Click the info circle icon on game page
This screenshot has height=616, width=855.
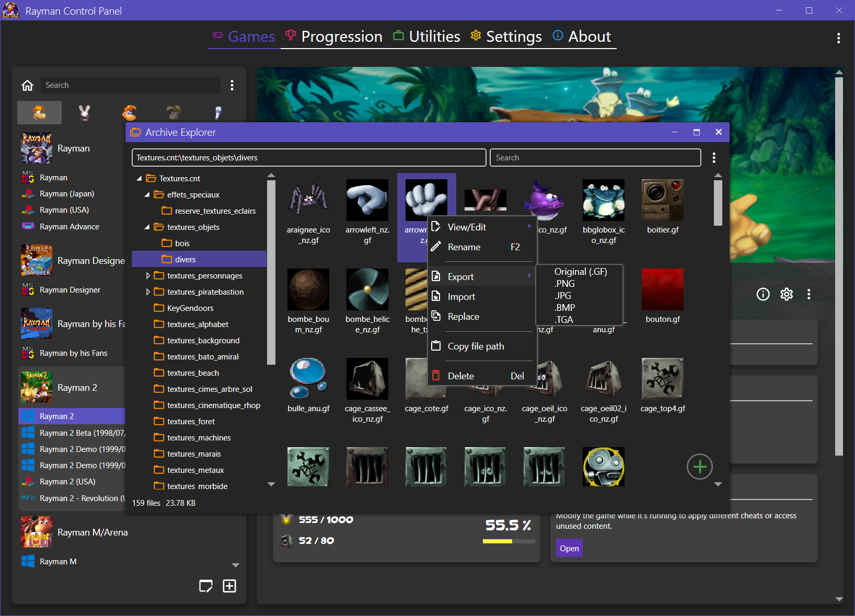tap(763, 294)
